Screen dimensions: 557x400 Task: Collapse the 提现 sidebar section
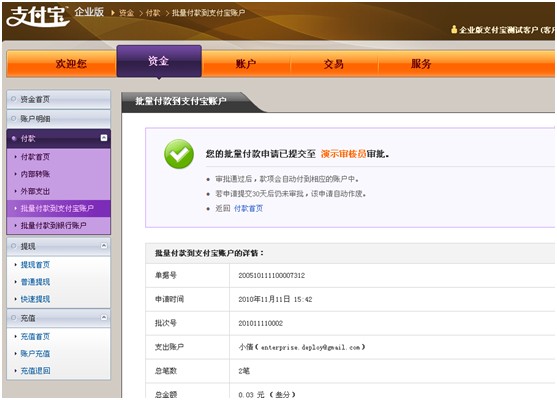click(x=104, y=245)
